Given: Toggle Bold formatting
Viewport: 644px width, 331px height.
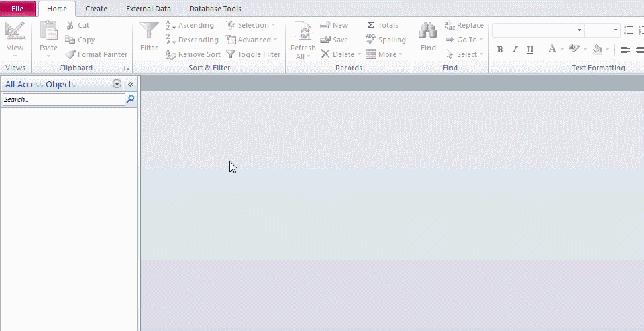Looking at the screenshot, I should [x=500, y=50].
